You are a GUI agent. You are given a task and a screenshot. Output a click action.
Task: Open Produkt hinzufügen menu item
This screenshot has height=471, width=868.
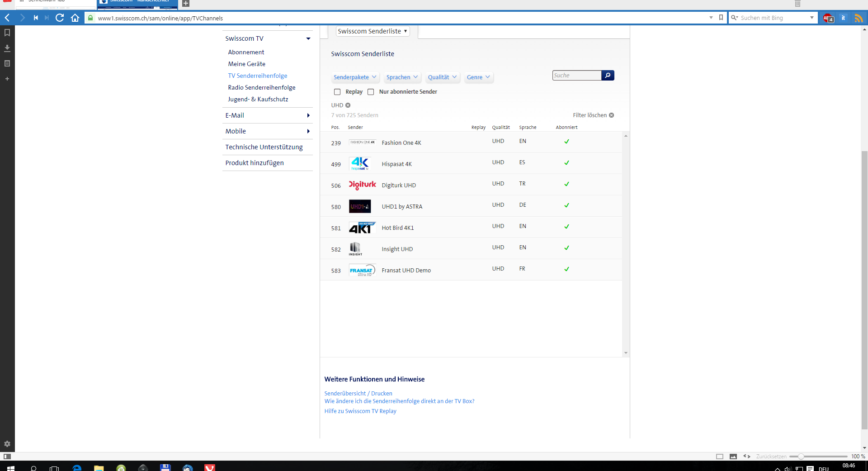pos(255,163)
